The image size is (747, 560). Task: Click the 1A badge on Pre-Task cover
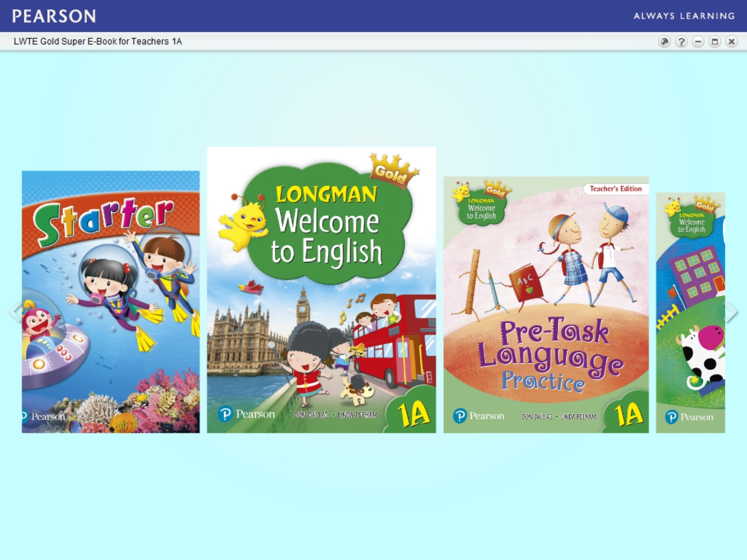coord(629,415)
